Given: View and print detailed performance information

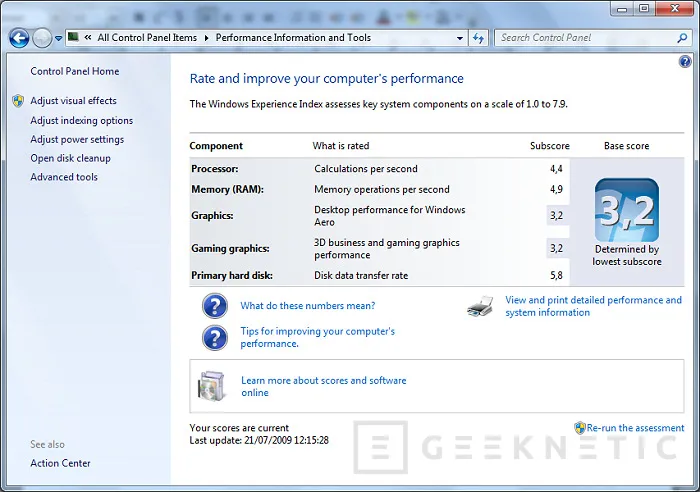Looking at the screenshot, I should pyautogui.click(x=593, y=306).
